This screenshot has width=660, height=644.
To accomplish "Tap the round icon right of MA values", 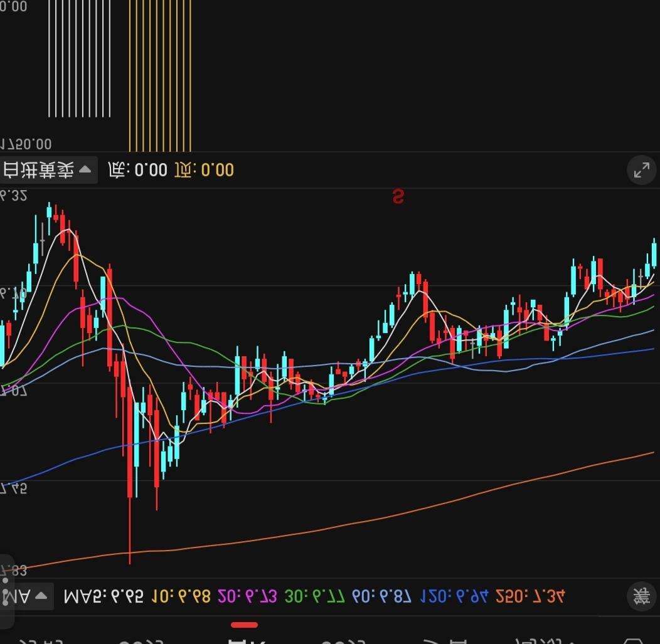I will click(x=641, y=596).
